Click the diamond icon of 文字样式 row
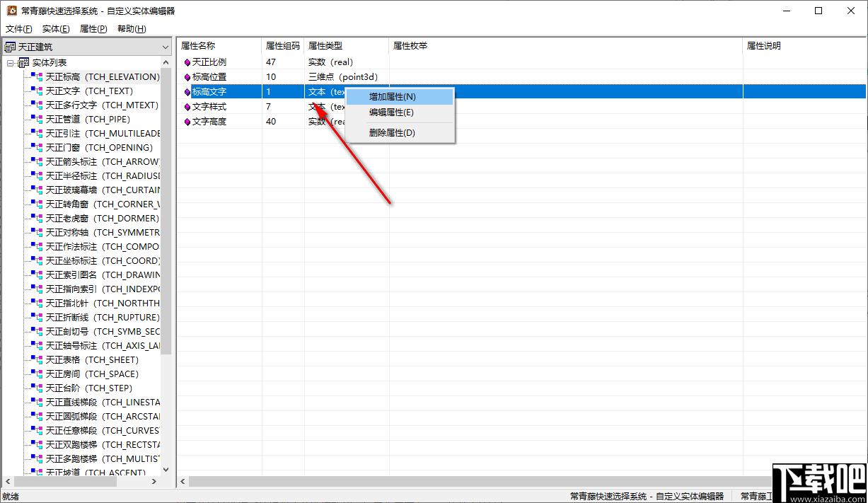Screen dimensions: 868x503 187,107
